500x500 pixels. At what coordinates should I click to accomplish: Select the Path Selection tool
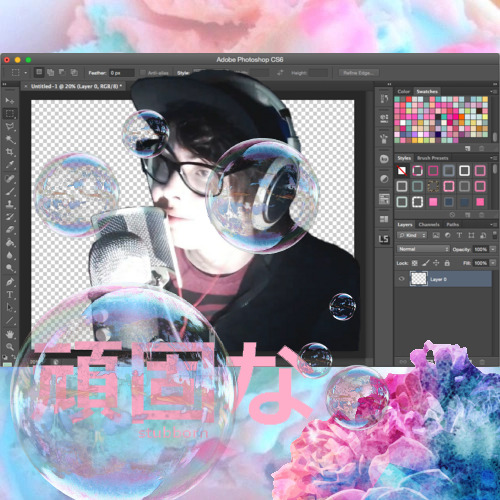click(10, 307)
